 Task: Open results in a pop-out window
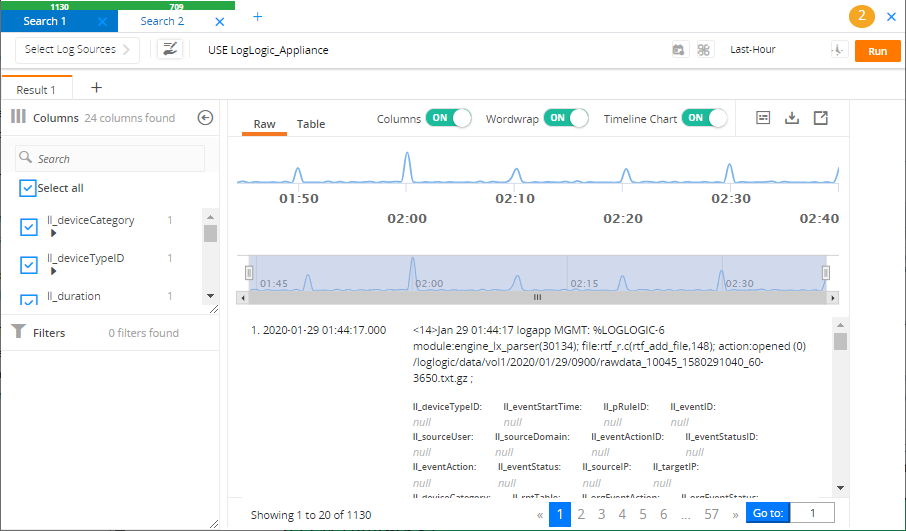820,118
